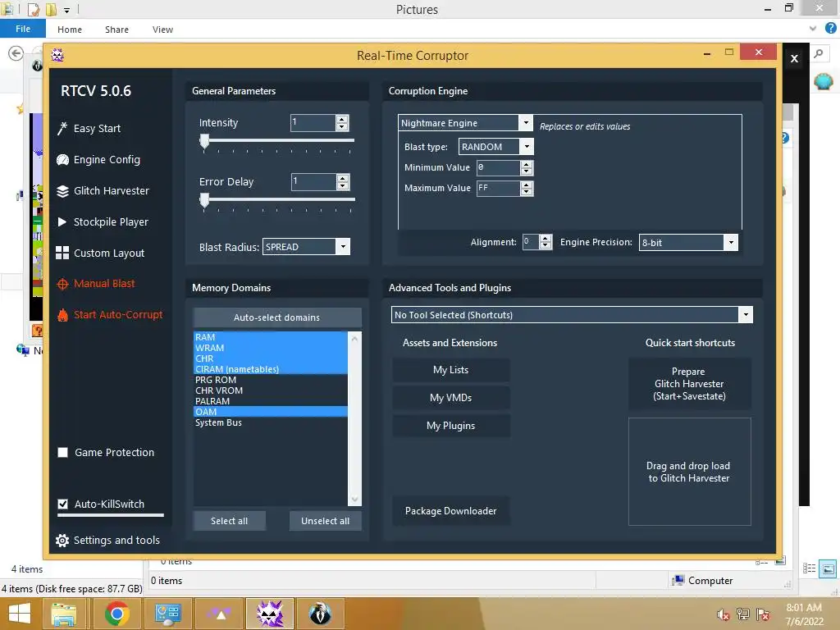
Task: Open Control Panel taskbar icon
Action: (x=167, y=614)
